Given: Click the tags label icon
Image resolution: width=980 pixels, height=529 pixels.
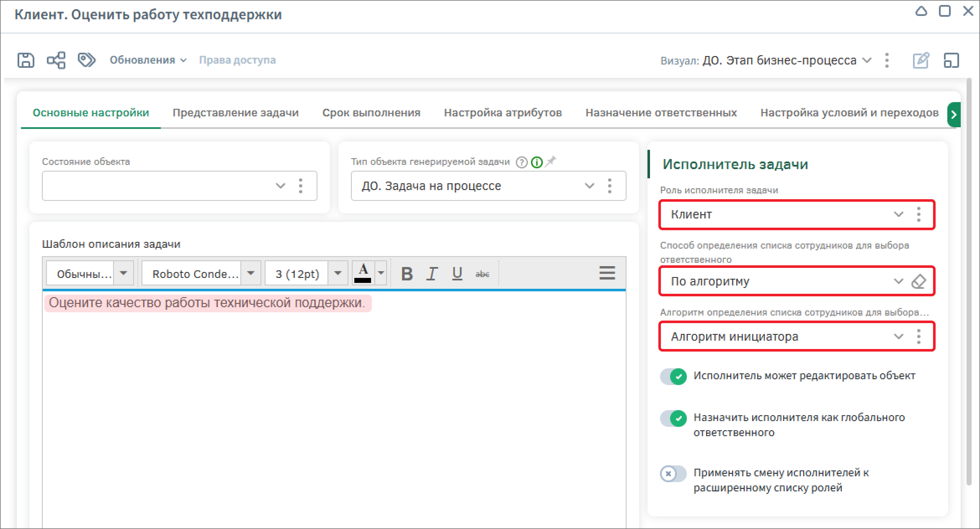Looking at the screenshot, I should (x=87, y=60).
